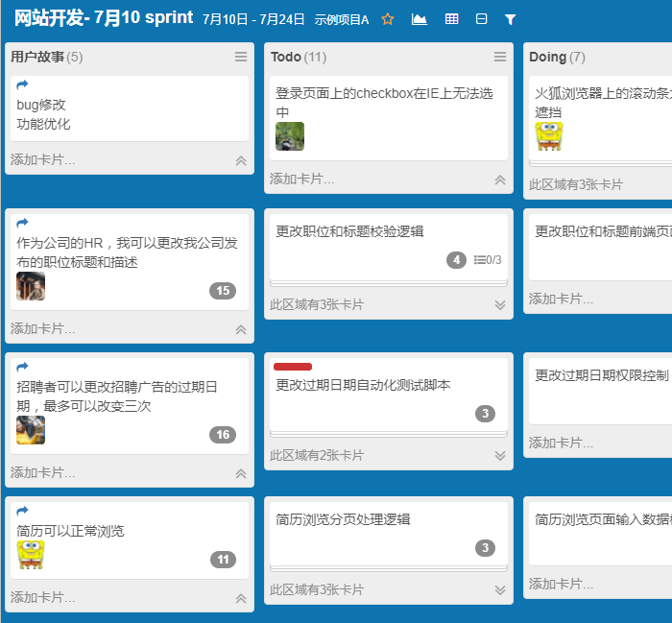Collapse the Todo lane under login checkbox card
Viewport: 672px width, 623px height.
click(x=499, y=180)
